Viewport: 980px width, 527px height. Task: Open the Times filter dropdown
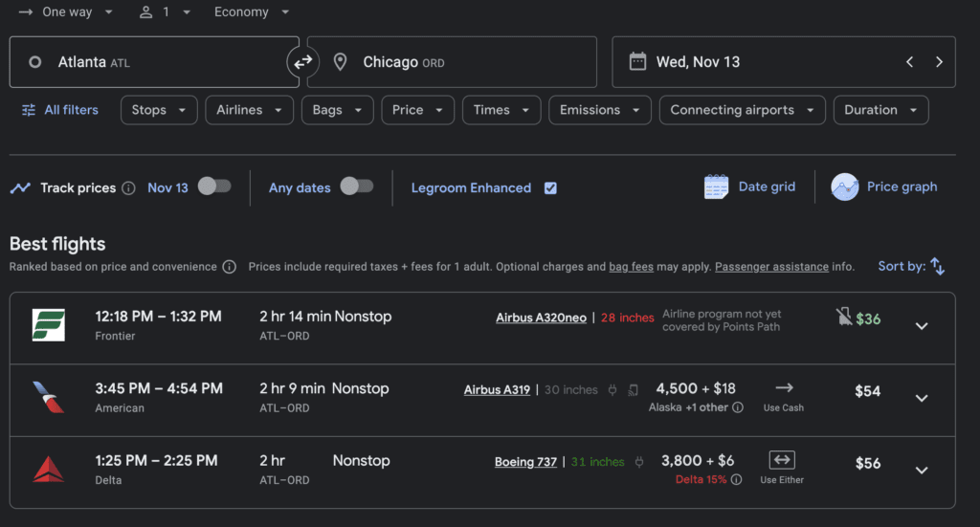(501, 110)
